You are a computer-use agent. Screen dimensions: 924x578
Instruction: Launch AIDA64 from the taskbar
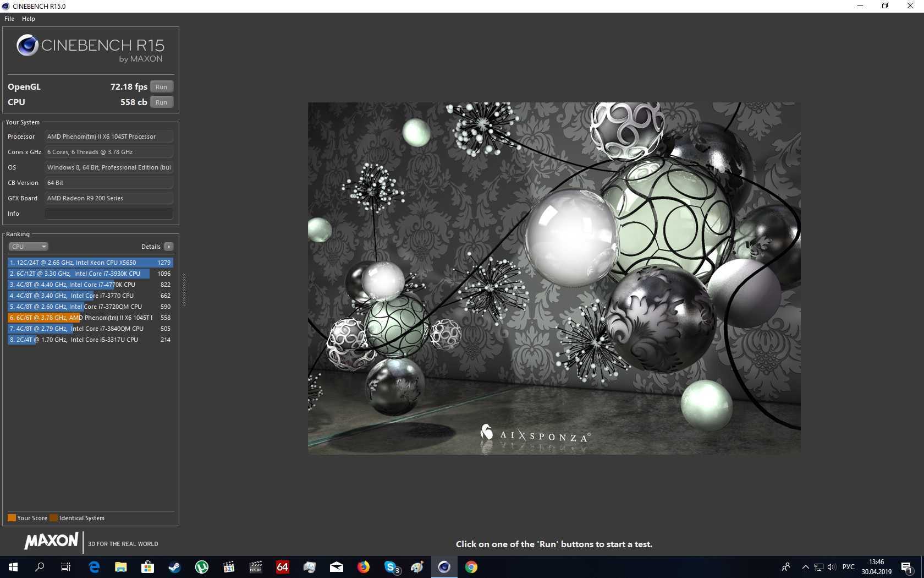pyautogui.click(x=283, y=567)
